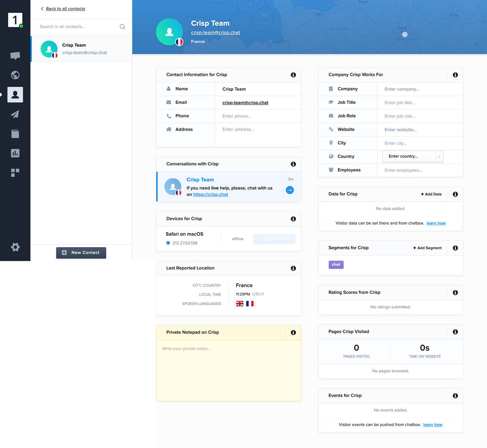Click the Enter company field
The height and width of the screenshot is (448, 487).
pyautogui.click(x=420, y=89)
